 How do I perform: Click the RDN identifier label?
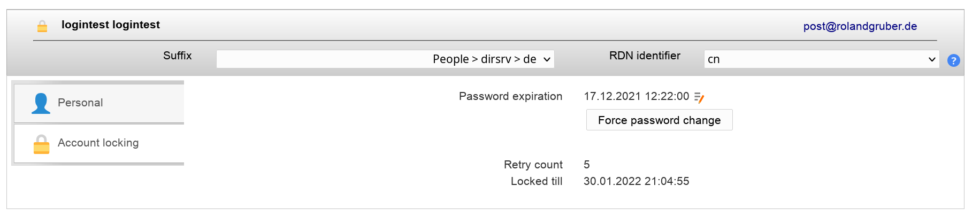point(645,56)
